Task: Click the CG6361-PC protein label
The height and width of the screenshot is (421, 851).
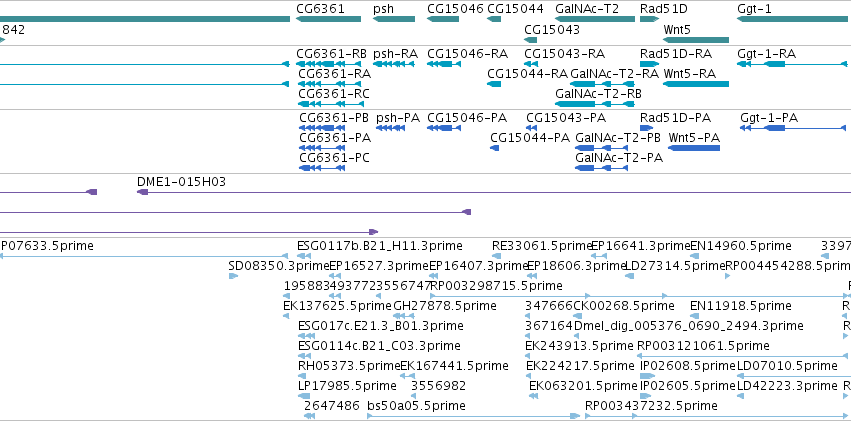Action: (x=334, y=158)
